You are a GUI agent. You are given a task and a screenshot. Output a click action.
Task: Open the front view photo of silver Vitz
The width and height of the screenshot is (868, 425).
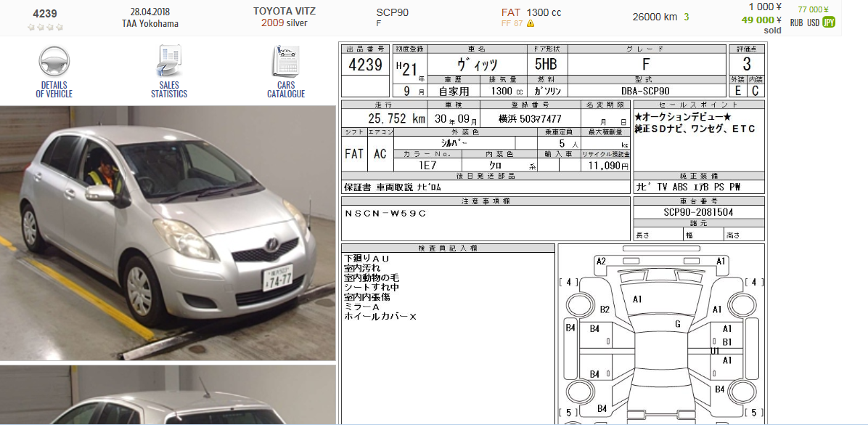point(168,233)
